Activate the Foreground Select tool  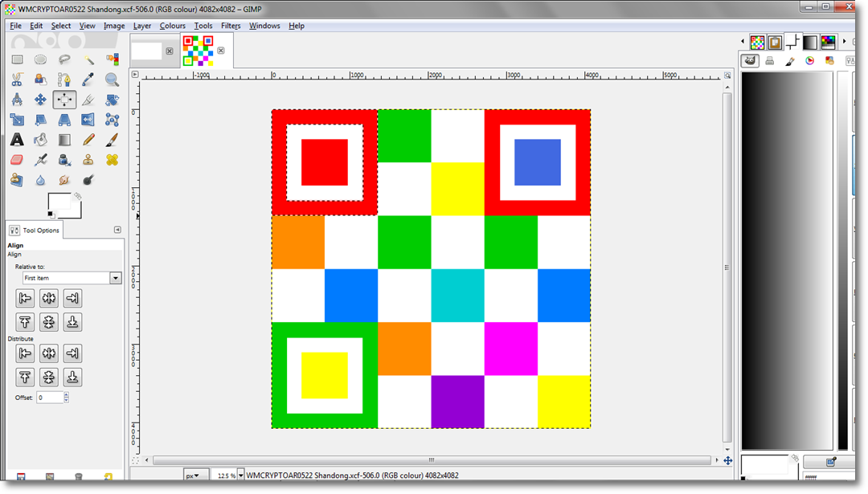tap(40, 80)
